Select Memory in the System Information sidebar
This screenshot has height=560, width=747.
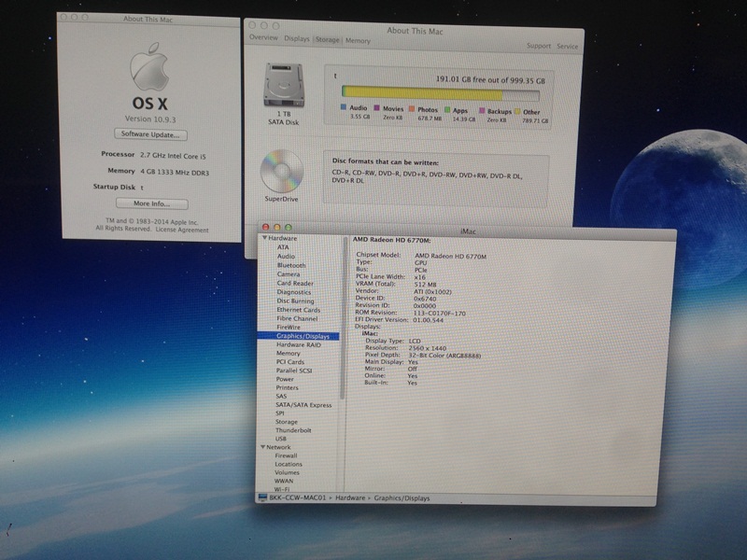click(289, 354)
